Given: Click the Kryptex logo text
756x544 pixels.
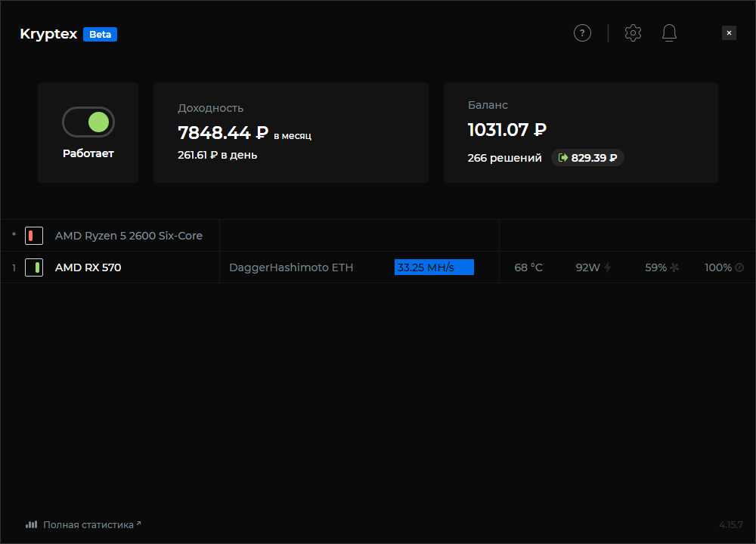Looking at the screenshot, I should coord(48,34).
